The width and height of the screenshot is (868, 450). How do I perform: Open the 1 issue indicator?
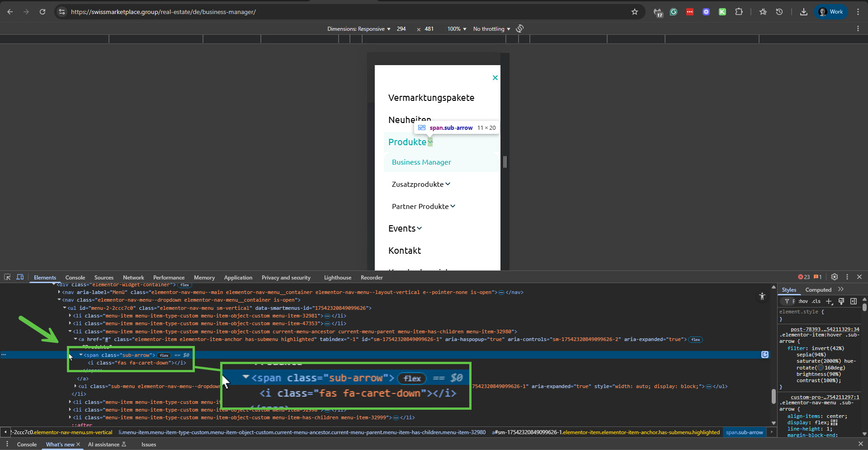pyautogui.click(x=818, y=277)
